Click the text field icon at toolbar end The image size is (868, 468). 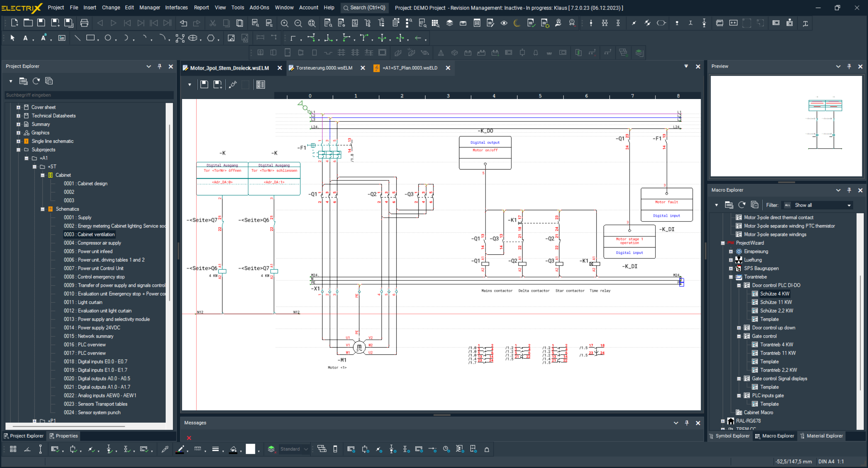805,23
